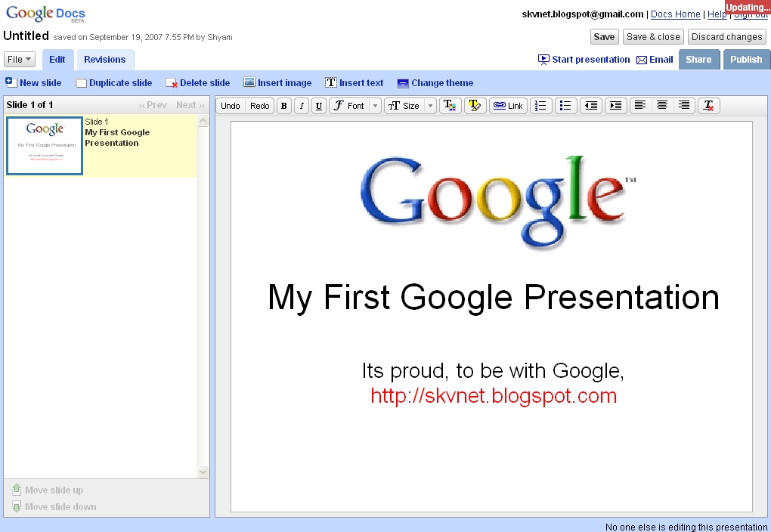
Task: Open the Font dropdown arrow
Action: click(x=375, y=106)
